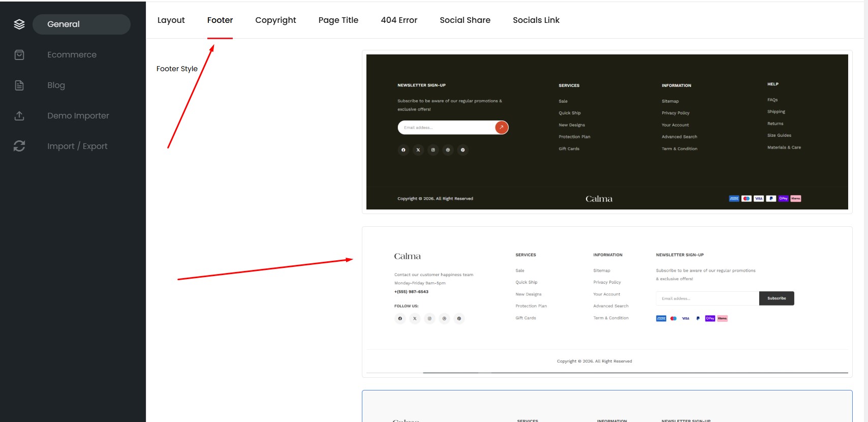Select the third footer style at bottom
The height and width of the screenshot is (422, 868).
click(x=607, y=406)
